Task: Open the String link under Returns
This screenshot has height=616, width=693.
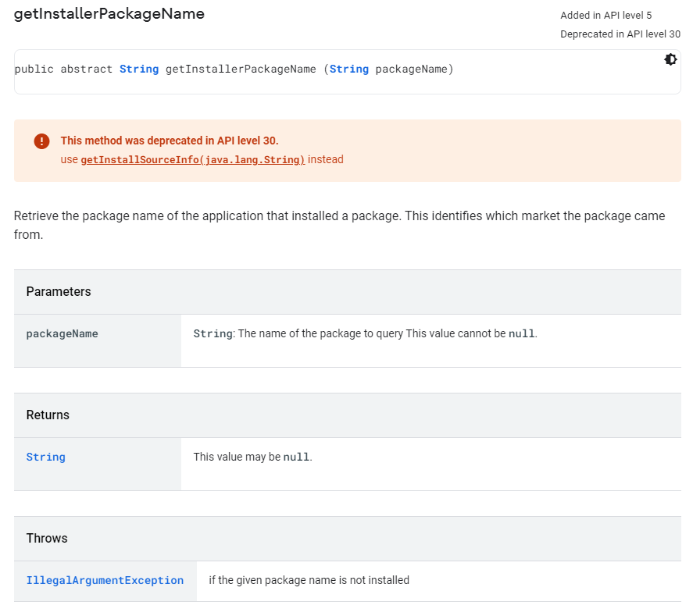Action: (46, 458)
